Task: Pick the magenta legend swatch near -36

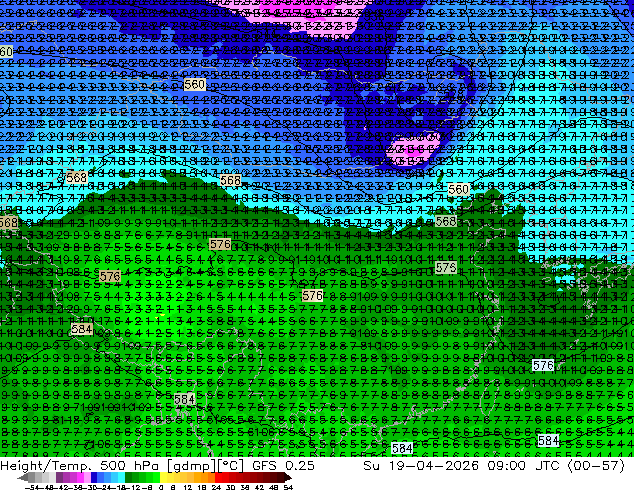Action: pyautogui.click(x=80, y=477)
